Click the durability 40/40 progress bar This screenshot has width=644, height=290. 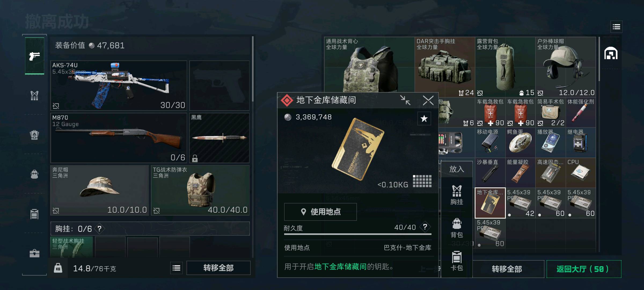358,234
